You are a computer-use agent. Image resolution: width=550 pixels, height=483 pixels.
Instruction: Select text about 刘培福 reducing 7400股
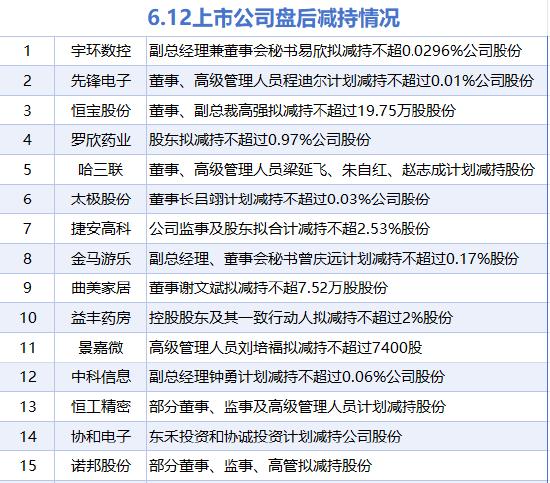286,347
